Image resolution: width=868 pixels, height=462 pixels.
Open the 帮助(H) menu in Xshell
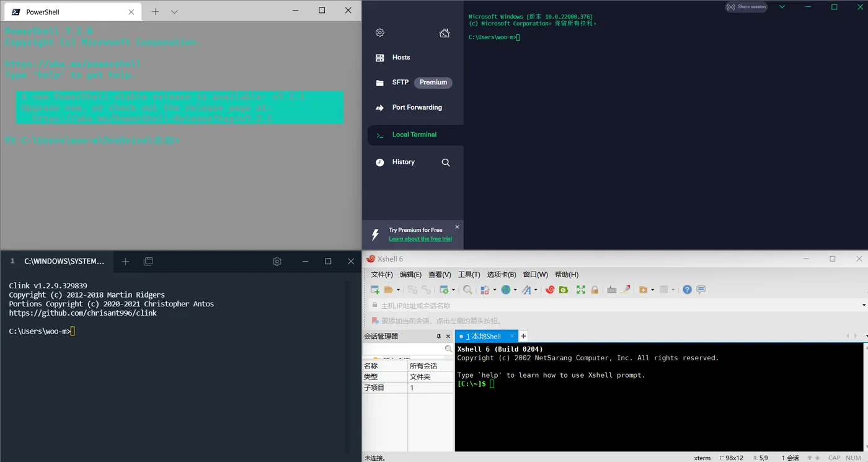tap(567, 274)
